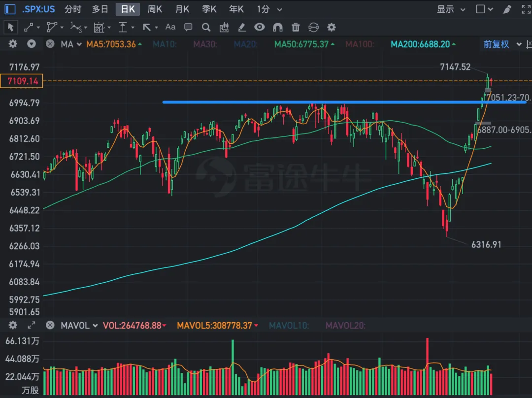This screenshot has width=532, height=398.
Task: Click the 7147.52 high price label
Action: [455, 67]
